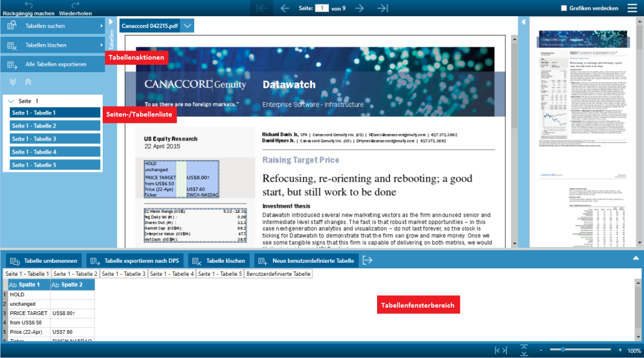Click the fit-to-width icon in status bar

click(501, 351)
